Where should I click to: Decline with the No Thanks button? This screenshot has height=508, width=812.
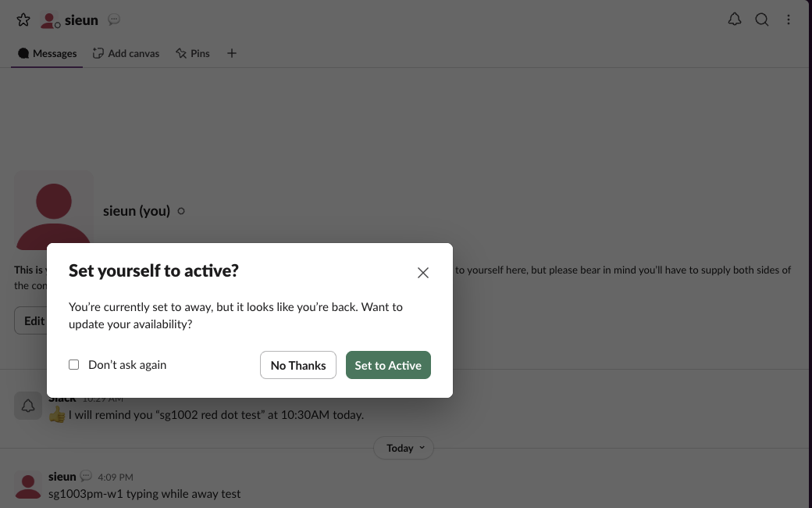(x=298, y=365)
